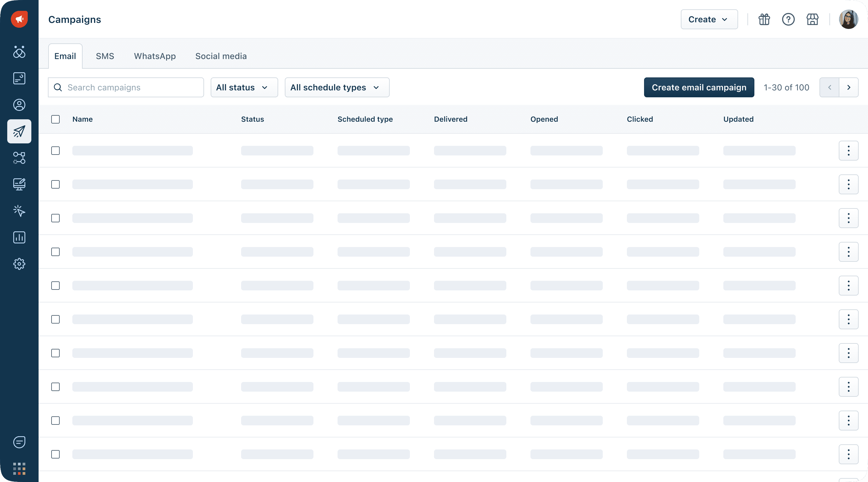Switch to the WhatsApp tab
868x482 pixels.
pos(155,56)
